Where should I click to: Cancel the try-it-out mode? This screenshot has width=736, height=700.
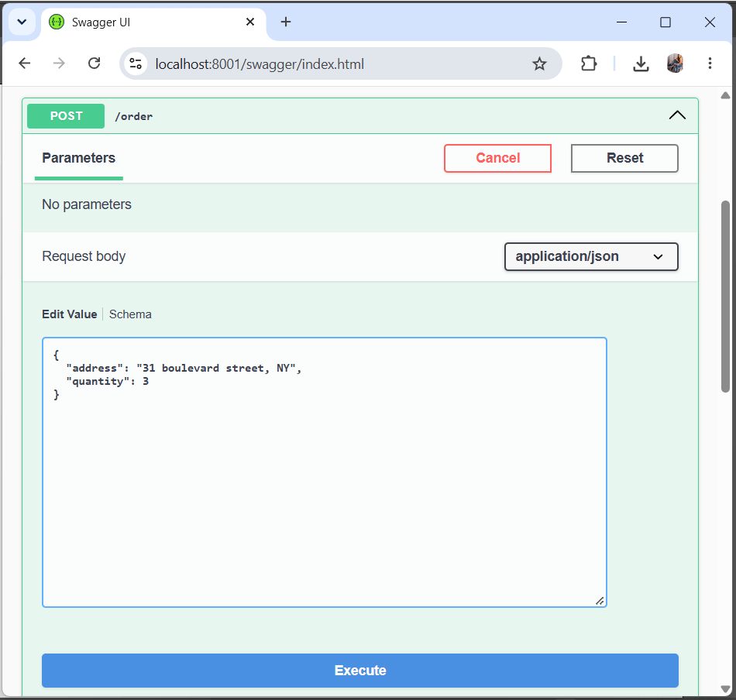point(497,158)
